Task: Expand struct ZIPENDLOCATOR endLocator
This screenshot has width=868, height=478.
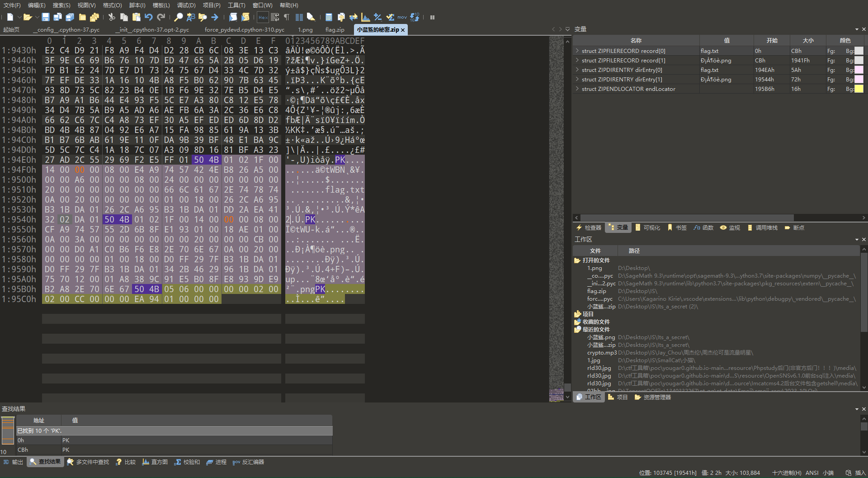Action: click(577, 89)
